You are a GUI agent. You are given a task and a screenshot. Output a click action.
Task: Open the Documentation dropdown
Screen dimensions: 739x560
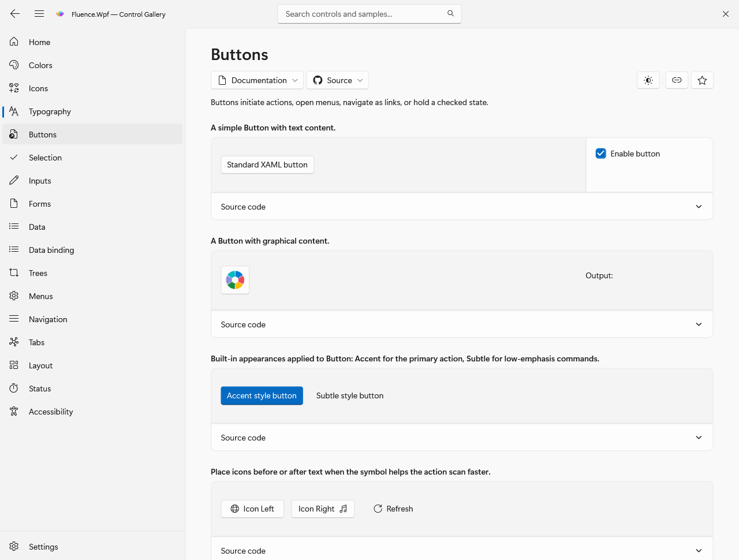(257, 80)
